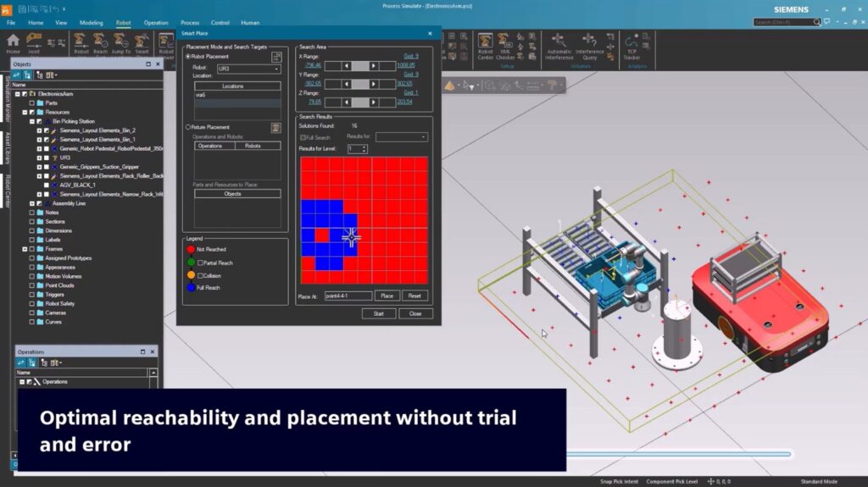Collapse the Bin Picking Station node
The image size is (868, 487).
[x=33, y=121]
